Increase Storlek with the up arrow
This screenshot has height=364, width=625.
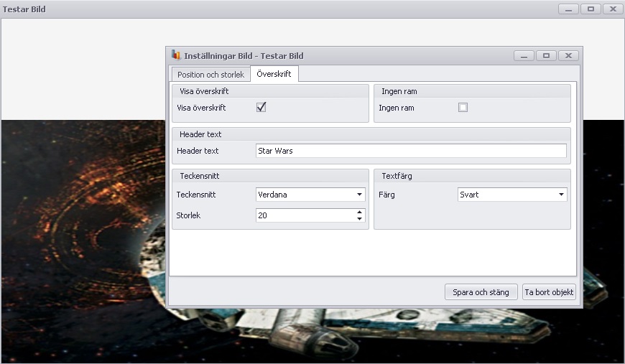359,212
